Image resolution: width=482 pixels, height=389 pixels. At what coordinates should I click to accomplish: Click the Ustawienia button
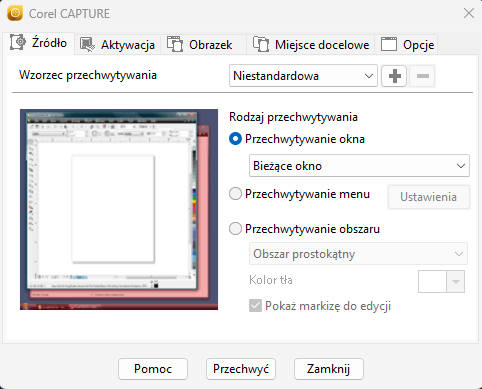429,197
